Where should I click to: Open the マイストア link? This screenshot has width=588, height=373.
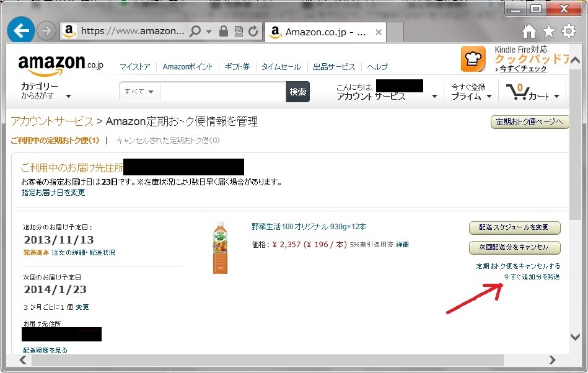(134, 67)
